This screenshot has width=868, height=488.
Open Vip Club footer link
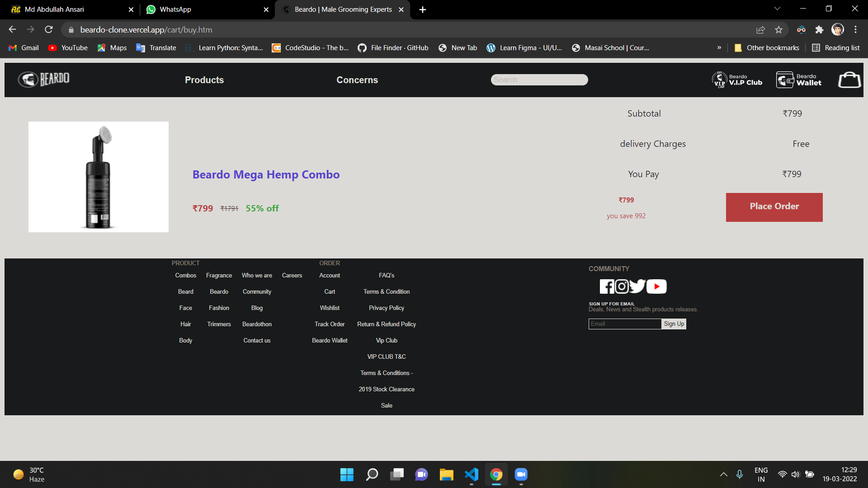click(x=387, y=341)
